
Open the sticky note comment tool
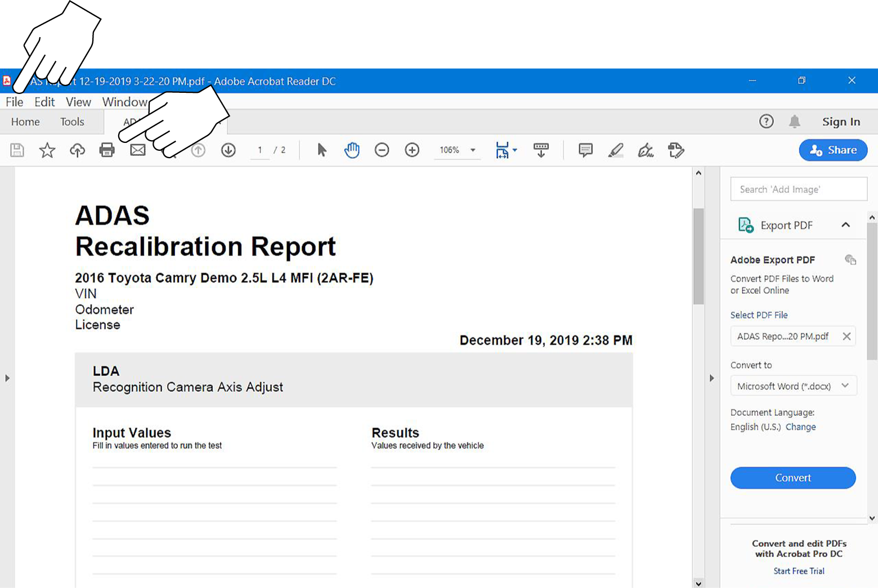585,150
